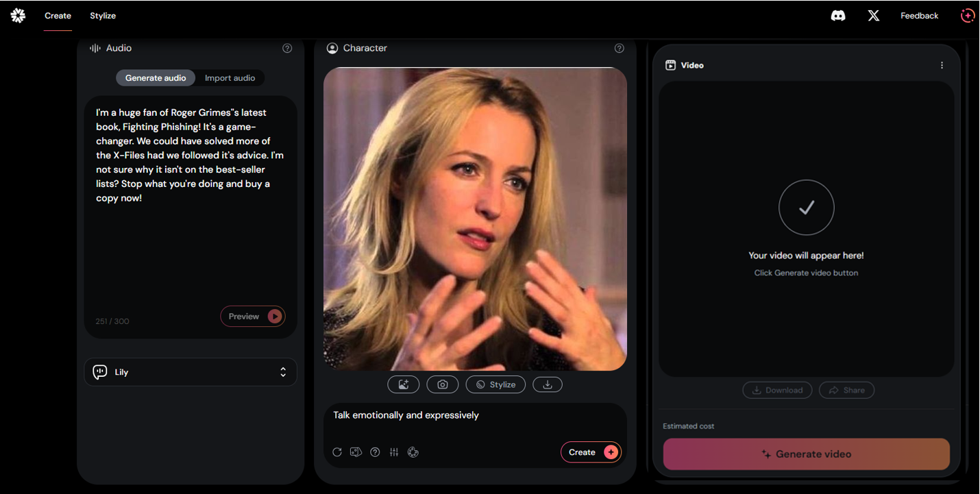The height and width of the screenshot is (494, 980).
Task: Download the character image
Action: (547, 384)
